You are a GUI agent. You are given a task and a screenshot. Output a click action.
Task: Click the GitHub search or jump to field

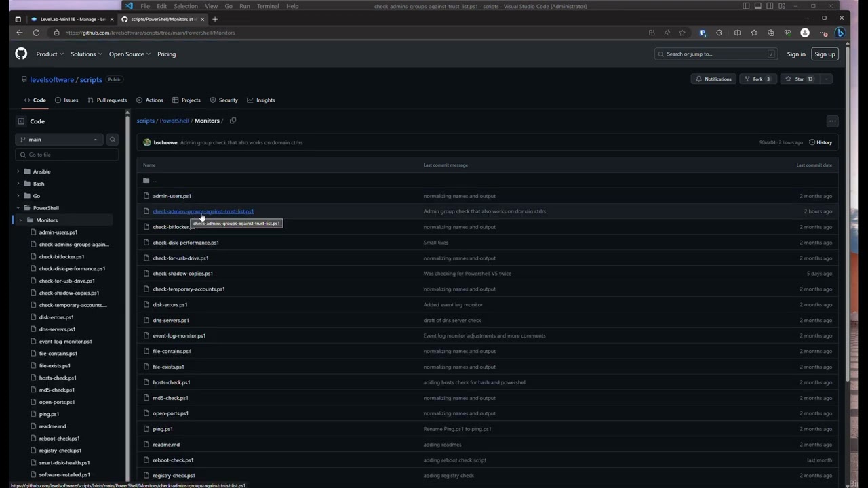[715, 54]
